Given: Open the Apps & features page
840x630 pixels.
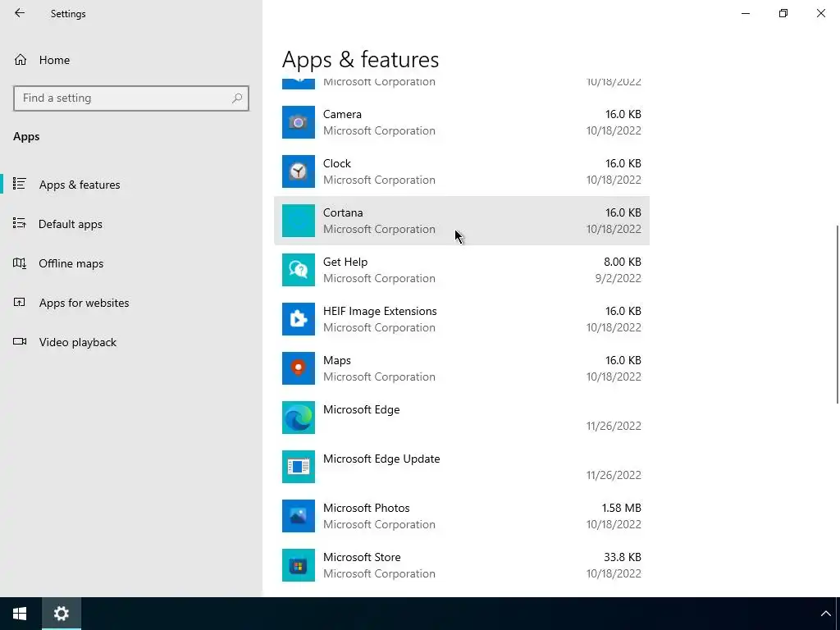Looking at the screenshot, I should pyautogui.click(x=131, y=185).
